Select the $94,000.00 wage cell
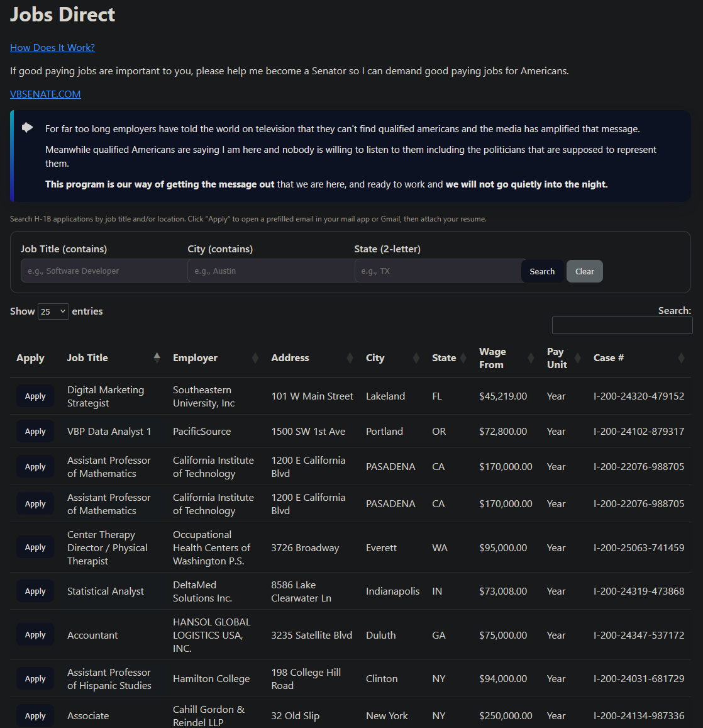Image resolution: width=703 pixels, height=728 pixels. [503, 679]
